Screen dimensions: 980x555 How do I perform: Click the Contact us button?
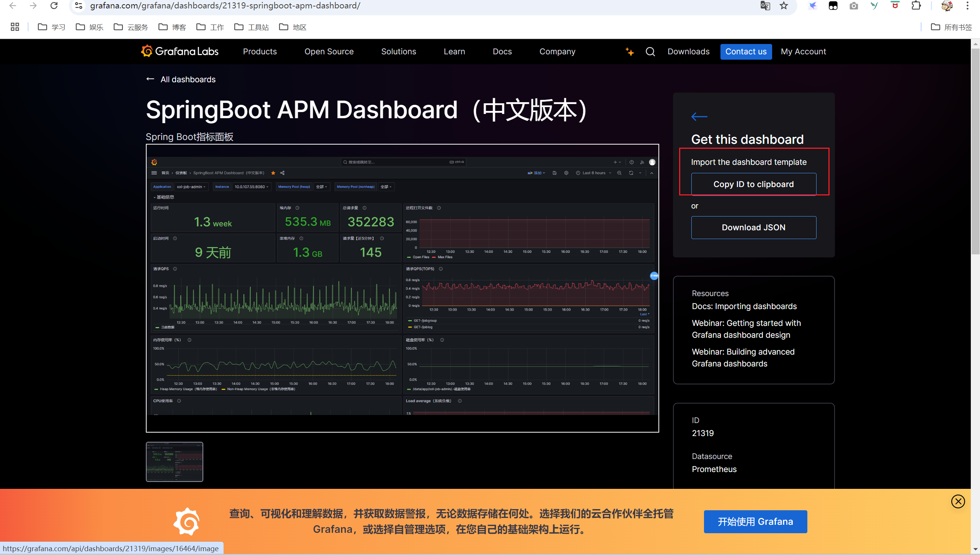[746, 51]
